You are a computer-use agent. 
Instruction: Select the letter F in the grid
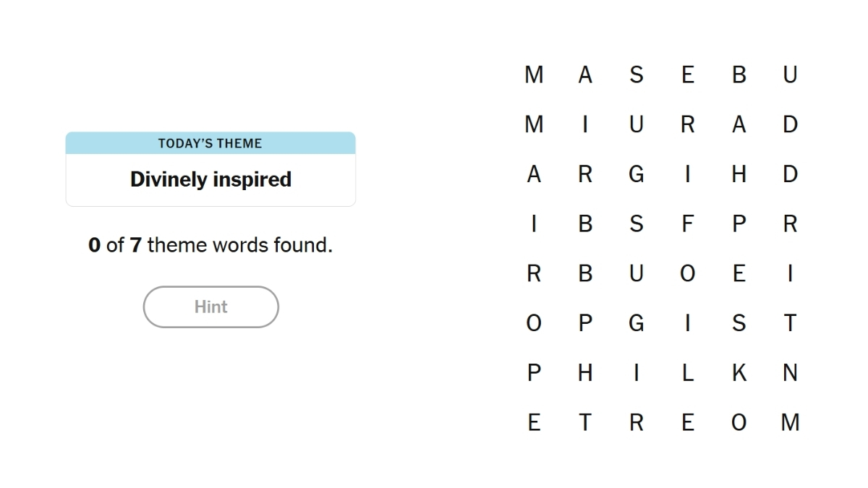tap(687, 224)
